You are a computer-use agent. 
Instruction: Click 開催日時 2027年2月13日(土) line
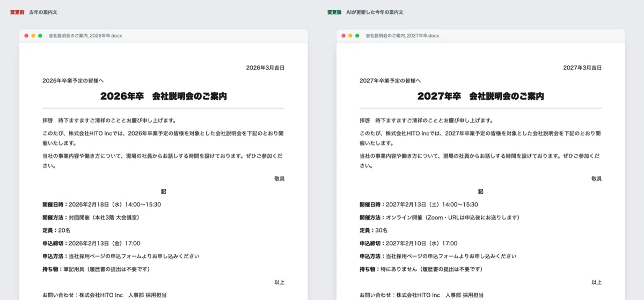(x=419, y=204)
